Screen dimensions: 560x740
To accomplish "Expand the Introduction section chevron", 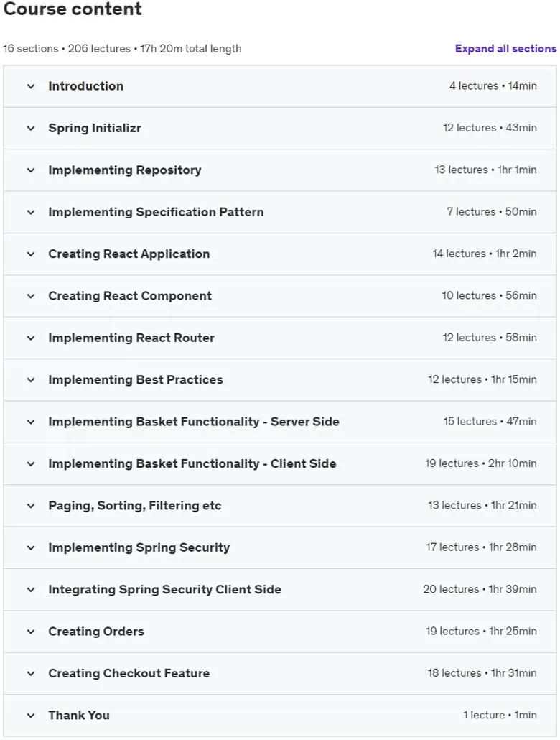I will (x=31, y=86).
